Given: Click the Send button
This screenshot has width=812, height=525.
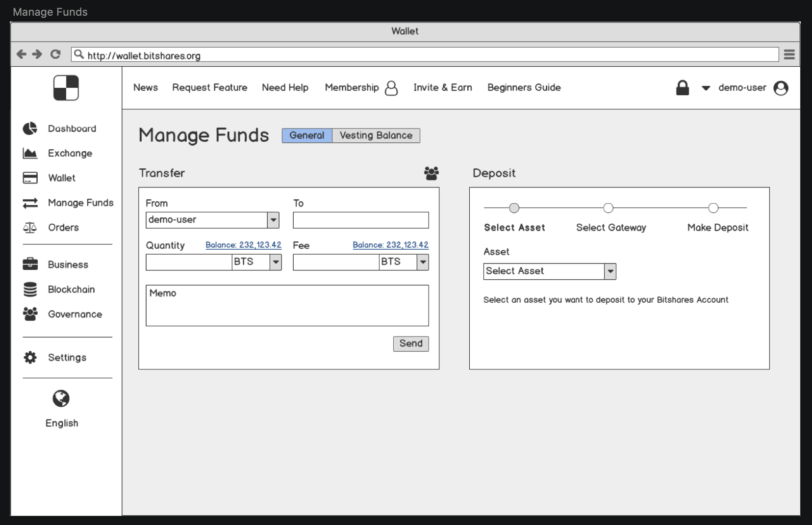Looking at the screenshot, I should (x=411, y=343).
